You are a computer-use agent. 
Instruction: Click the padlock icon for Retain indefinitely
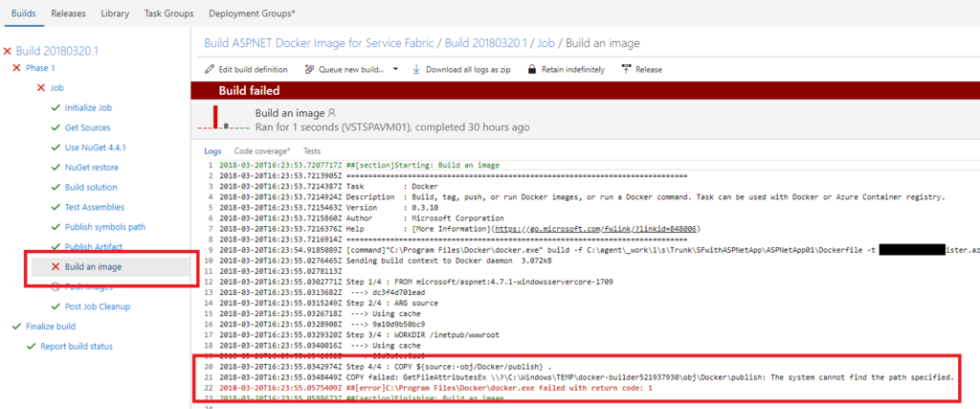coord(532,69)
